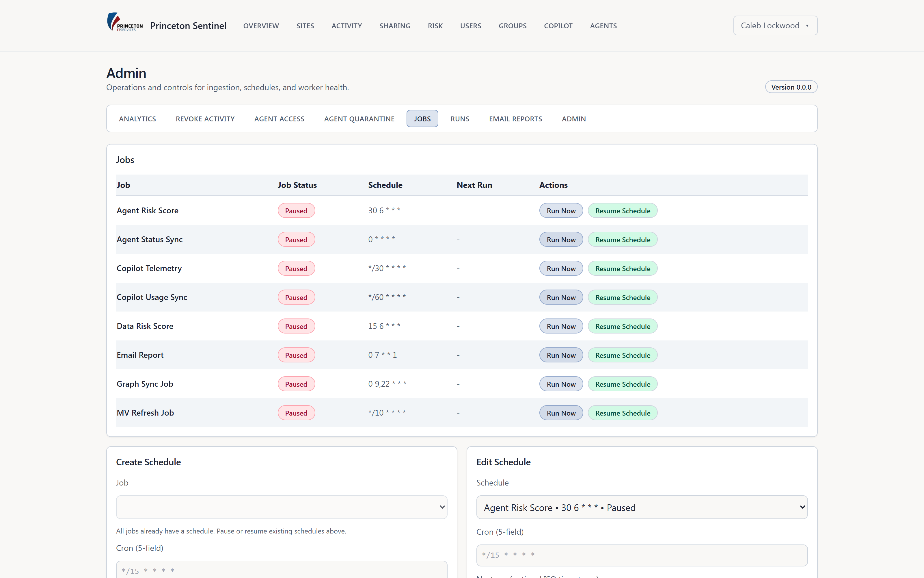924x578 pixels.
Task: Resume the Agent Status Sync schedule
Action: point(622,240)
